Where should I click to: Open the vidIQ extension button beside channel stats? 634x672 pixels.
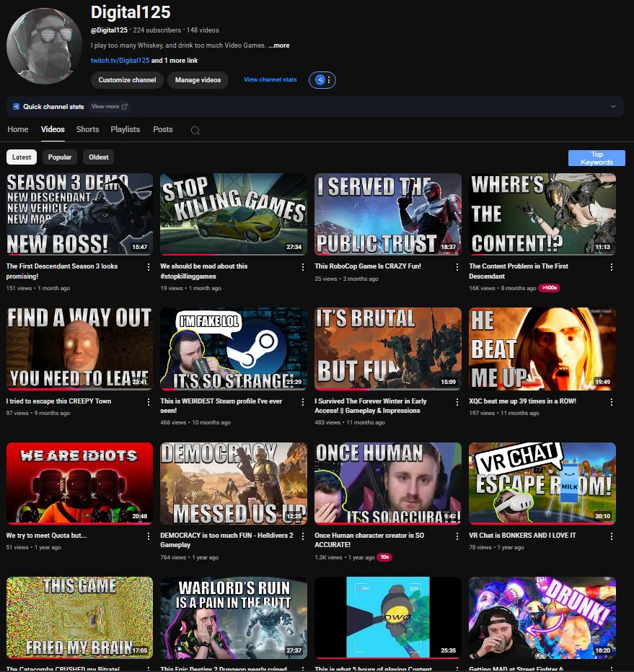click(320, 79)
